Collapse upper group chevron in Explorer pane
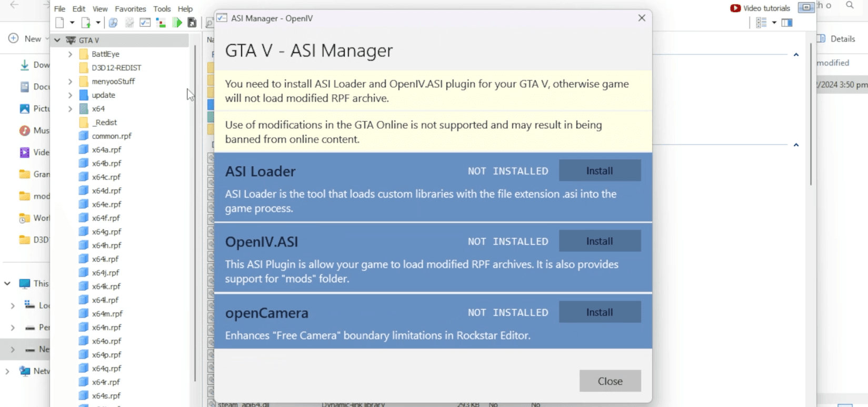 pos(796,55)
